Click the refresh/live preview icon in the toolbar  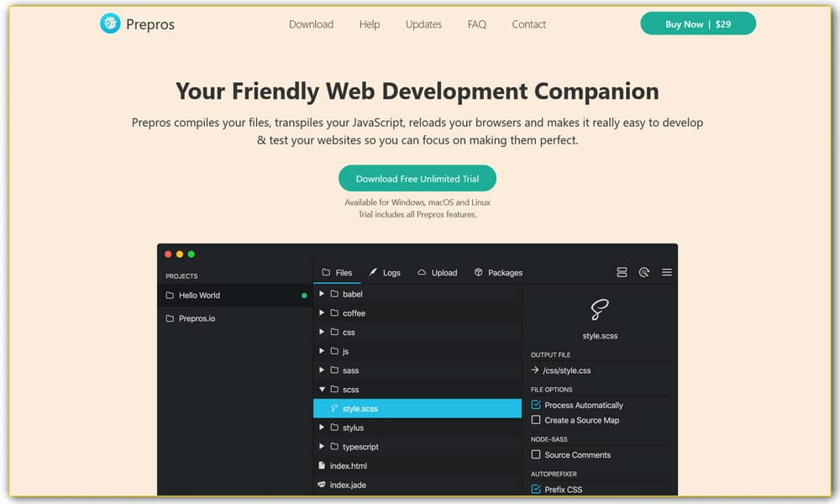click(x=644, y=272)
